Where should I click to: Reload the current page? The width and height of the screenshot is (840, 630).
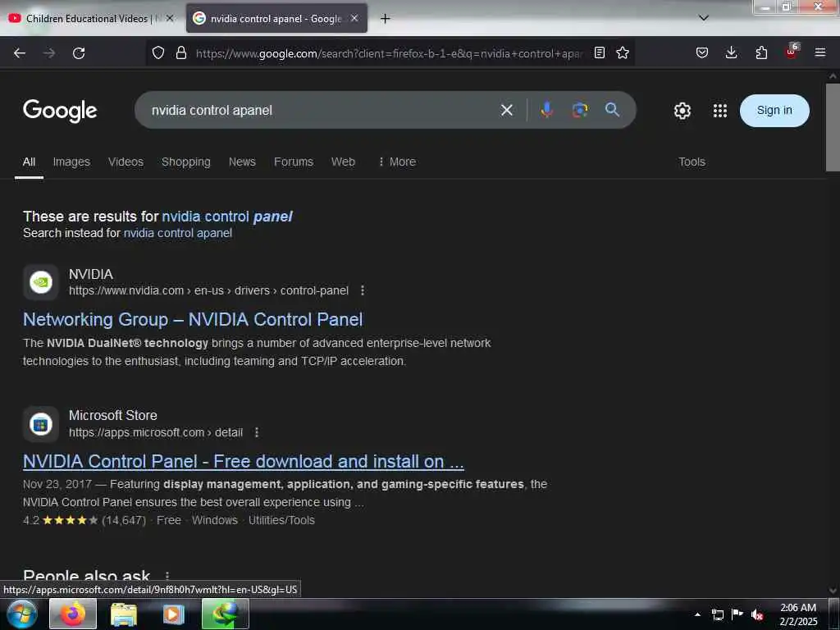tap(79, 53)
